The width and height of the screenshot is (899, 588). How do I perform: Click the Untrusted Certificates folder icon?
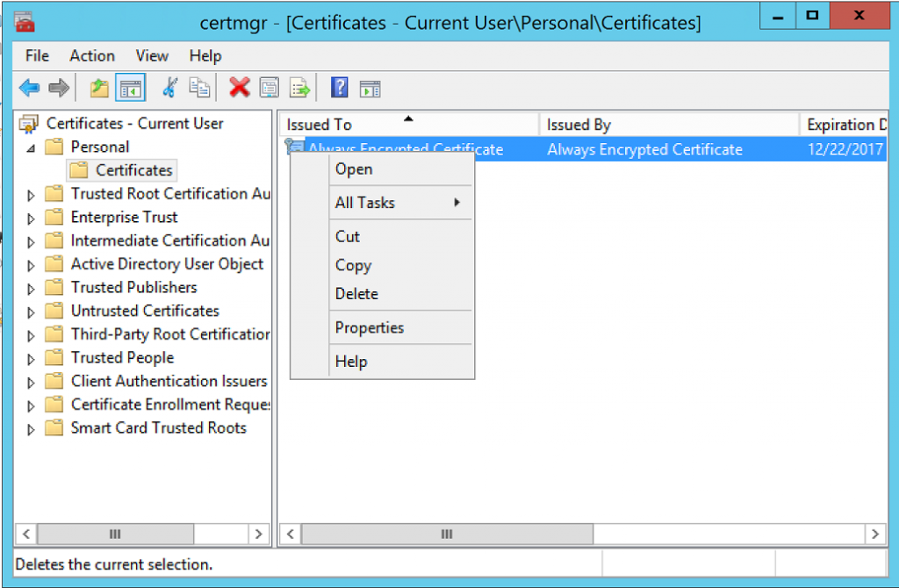pyautogui.click(x=54, y=311)
